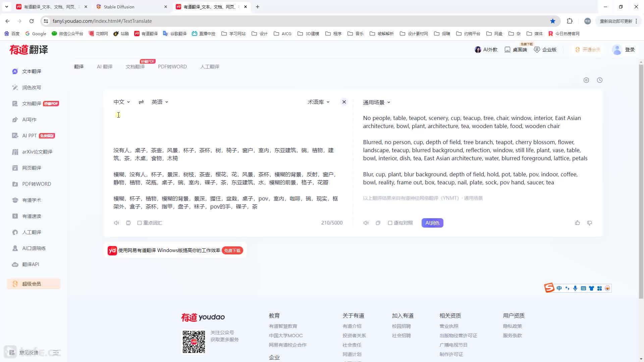Toggle Sogou IME Chinese/English mode
644x362 pixels.
[559, 288]
